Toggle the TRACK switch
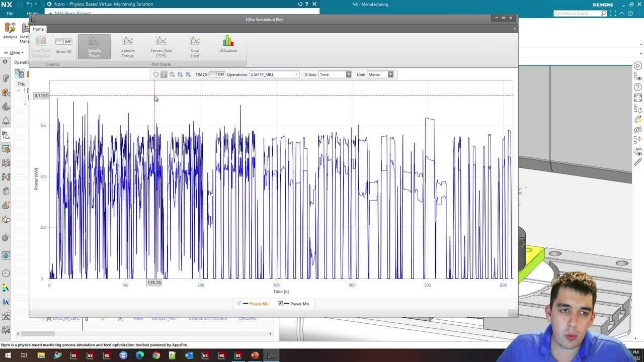644x362 pixels. click(x=217, y=74)
